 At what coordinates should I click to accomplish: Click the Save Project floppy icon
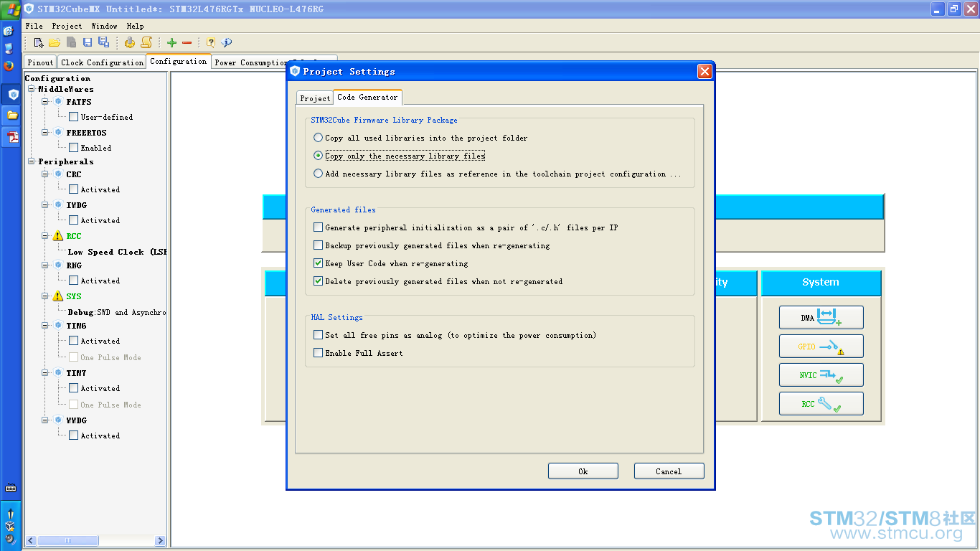tap(88, 42)
